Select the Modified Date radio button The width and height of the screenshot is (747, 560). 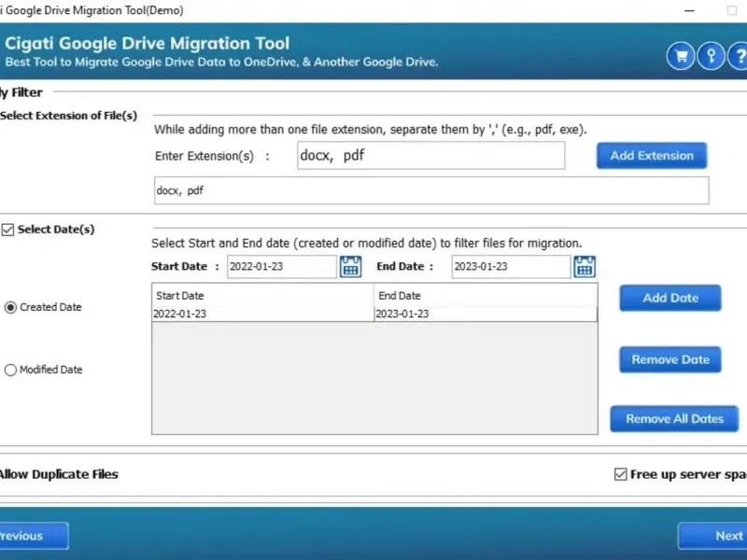[10, 370]
